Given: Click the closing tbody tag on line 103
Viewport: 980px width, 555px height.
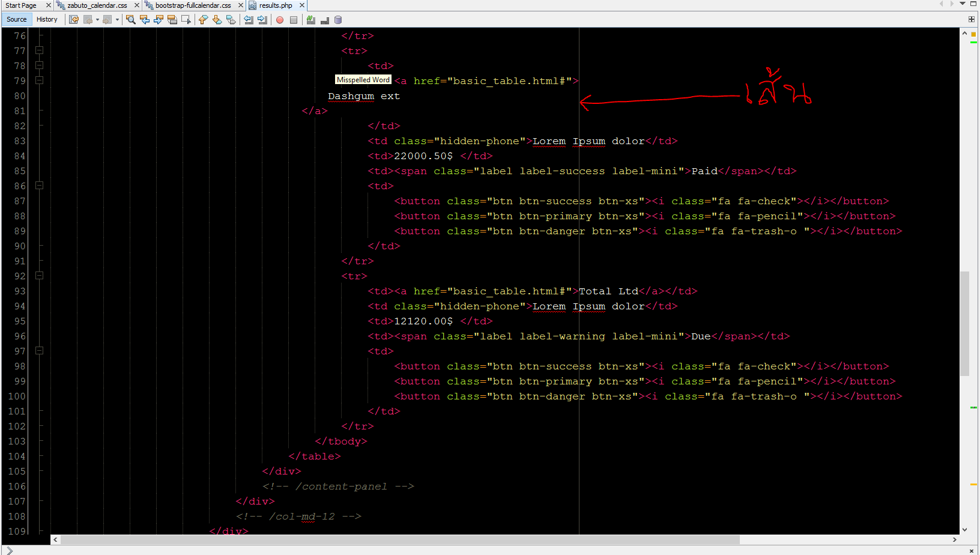Looking at the screenshot, I should pyautogui.click(x=340, y=441).
